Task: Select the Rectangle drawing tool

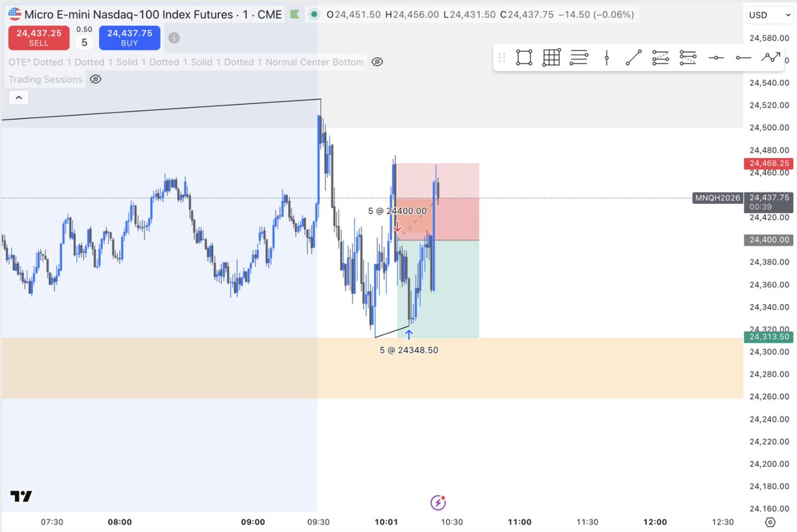Action: tap(524, 58)
